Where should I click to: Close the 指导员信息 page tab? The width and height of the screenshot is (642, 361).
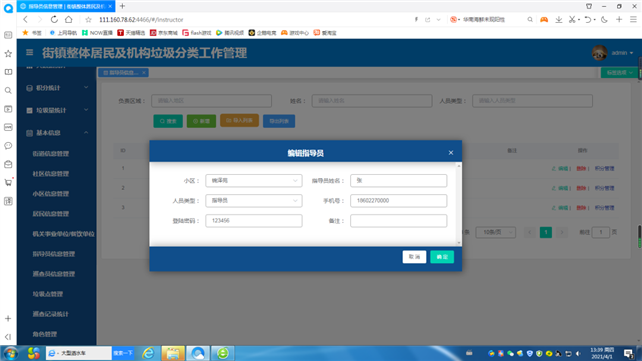coord(144,73)
